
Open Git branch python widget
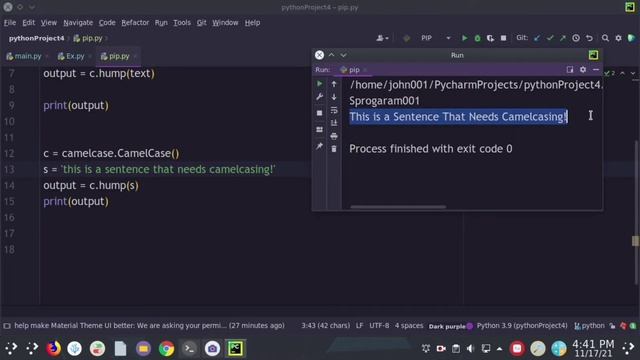tap(589, 325)
